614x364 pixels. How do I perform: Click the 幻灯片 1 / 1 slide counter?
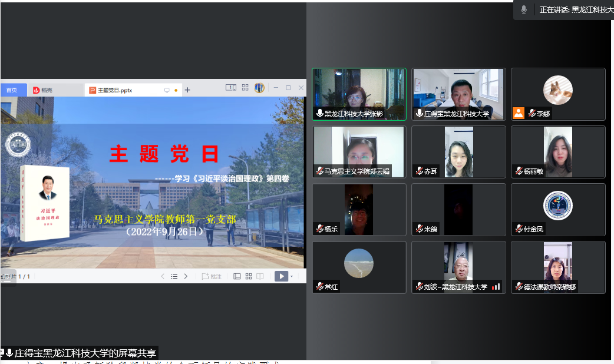pos(16,276)
